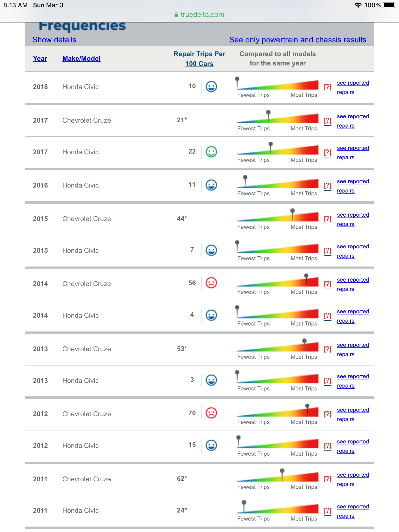See only powertrain and chassis results
This screenshot has width=399, height=532.
click(x=298, y=40)
